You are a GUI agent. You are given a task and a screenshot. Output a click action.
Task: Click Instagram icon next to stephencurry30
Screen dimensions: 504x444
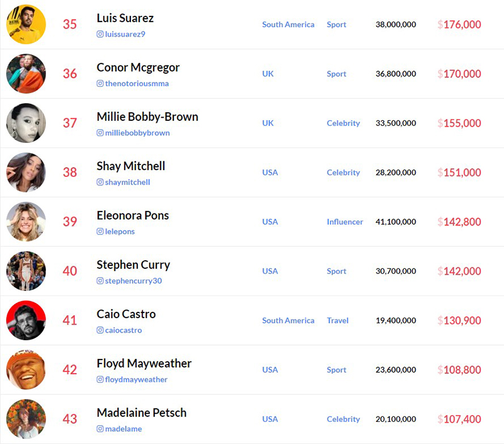coord(100,281)
